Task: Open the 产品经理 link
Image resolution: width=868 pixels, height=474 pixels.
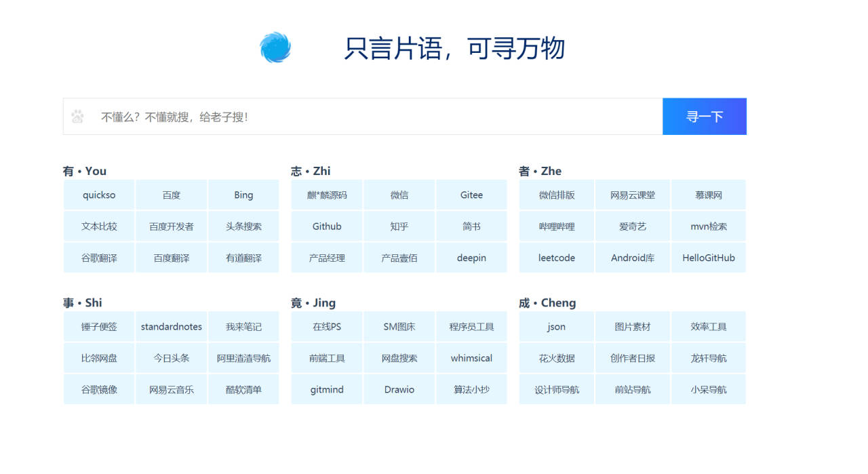Action: pos(327,258)
